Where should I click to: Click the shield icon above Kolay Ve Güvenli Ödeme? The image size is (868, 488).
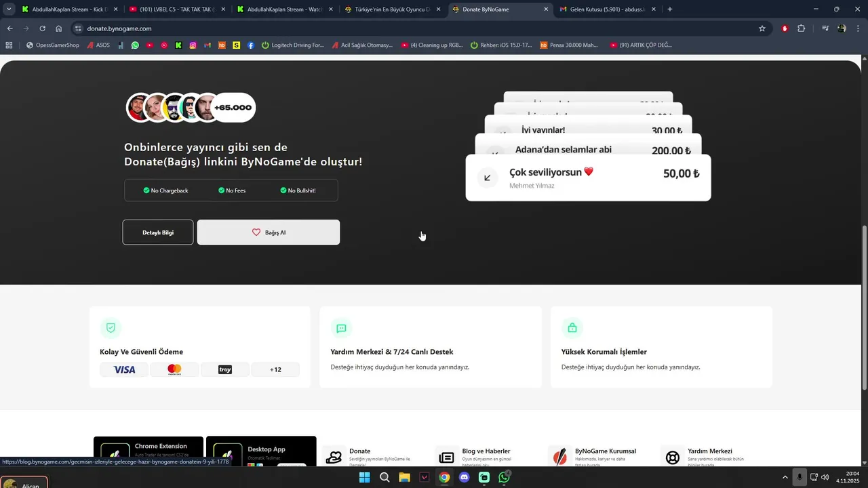tap(111, 328)
